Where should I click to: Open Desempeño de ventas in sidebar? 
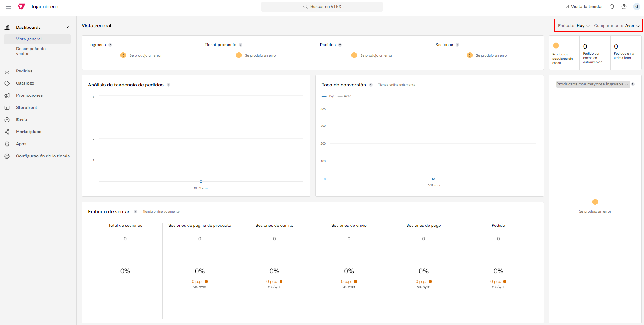(x=31, y=51)
